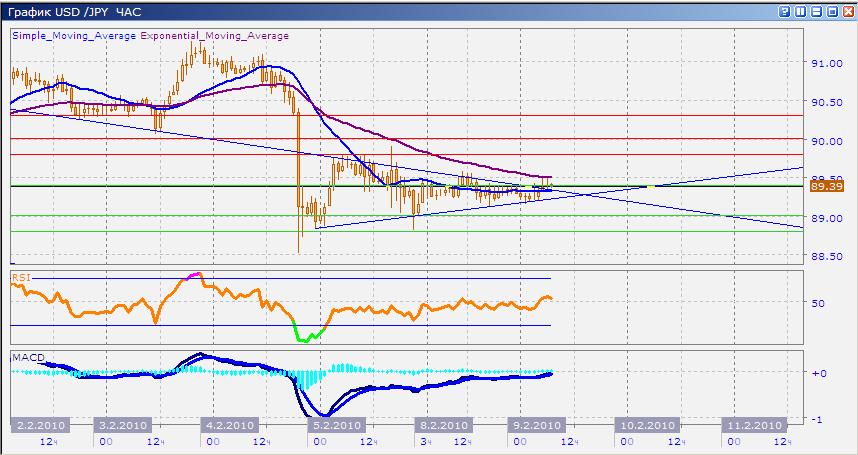Screen dimensions: 858x455
Task: Select the Exponential_Moving_Average legend label
Action: [214, 36]
